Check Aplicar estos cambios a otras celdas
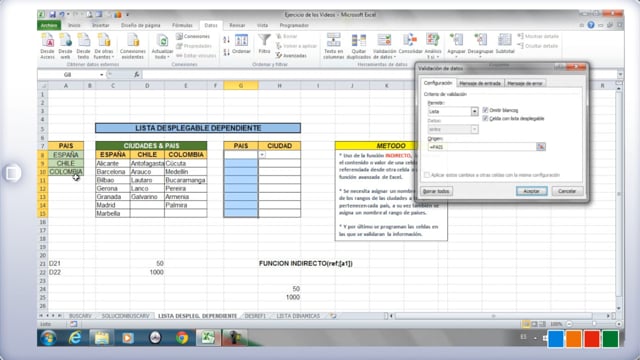The image size is (640, 360). tap(427, 175)
